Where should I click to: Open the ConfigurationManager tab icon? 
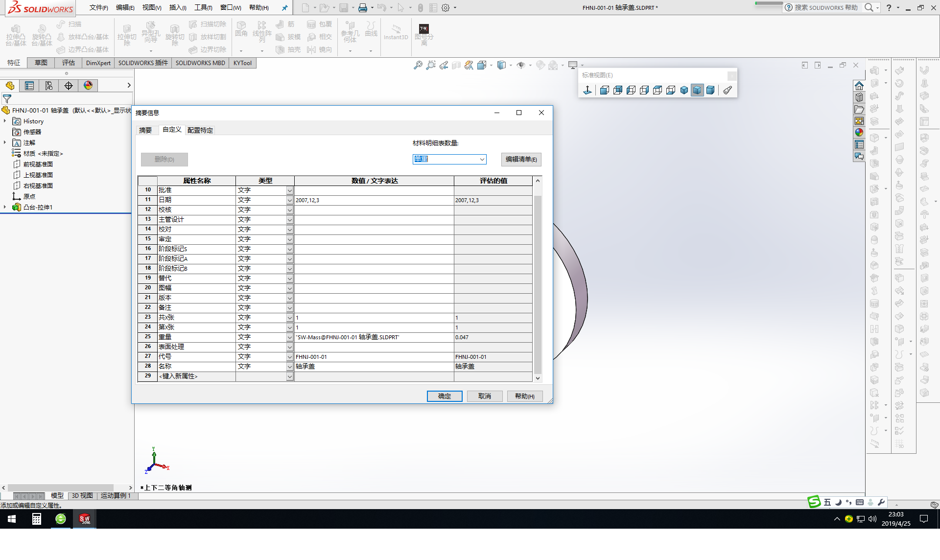[49, 86]
